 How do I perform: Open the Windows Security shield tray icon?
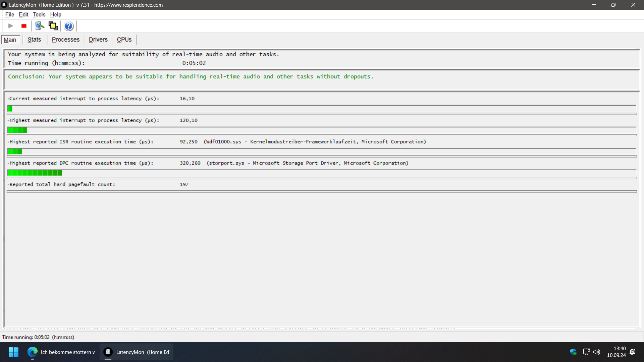pos(573,352)
